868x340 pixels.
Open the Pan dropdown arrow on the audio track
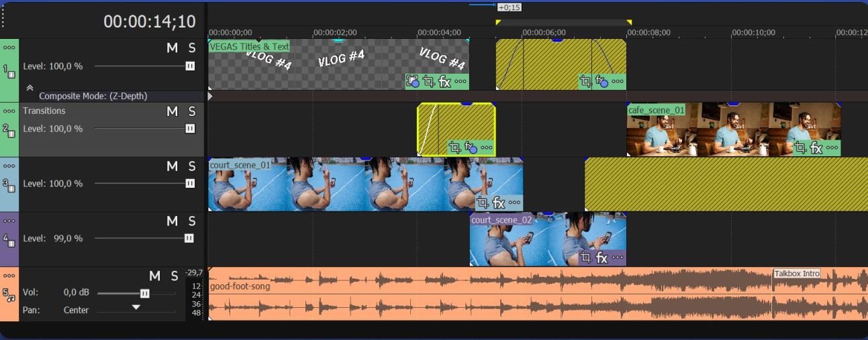click(136, 307)
